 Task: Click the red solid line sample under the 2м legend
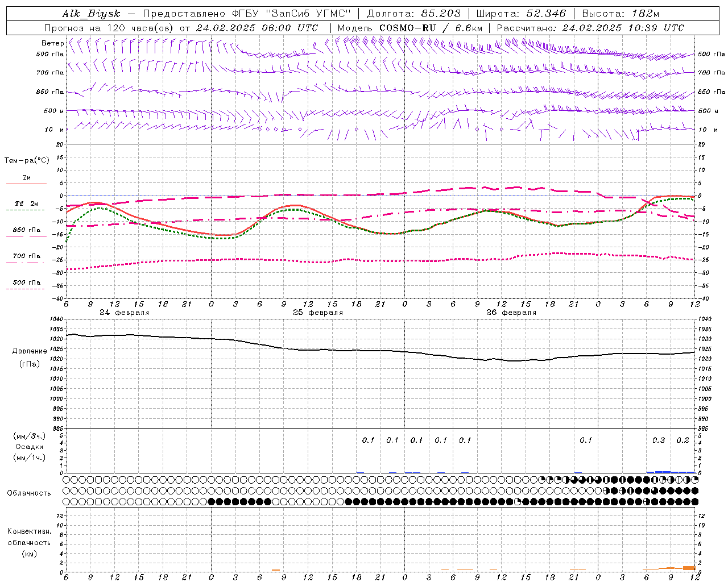(x=26, y=184)
